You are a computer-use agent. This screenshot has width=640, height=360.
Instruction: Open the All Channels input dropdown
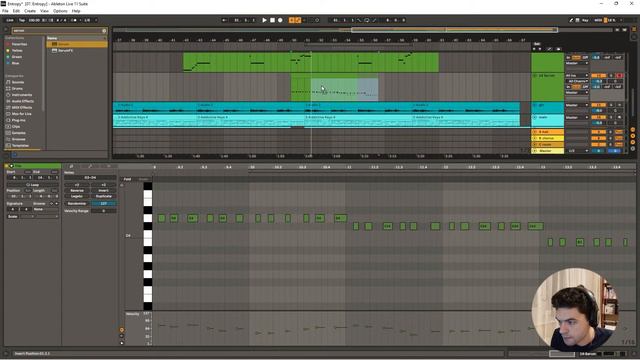pyautogui.click(x=577, y=81)
